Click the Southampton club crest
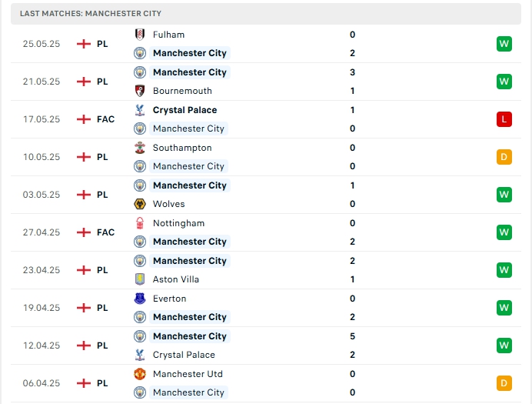 [x=140, y=148]
